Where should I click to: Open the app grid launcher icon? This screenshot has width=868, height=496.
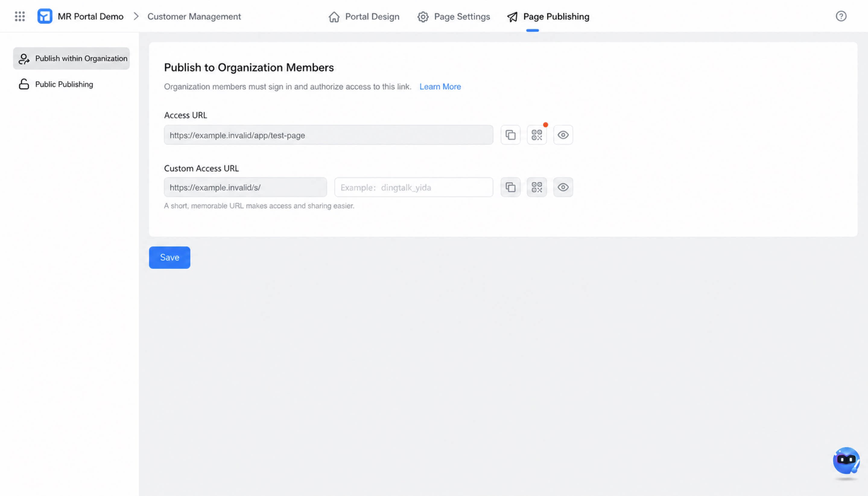(20, 16)
